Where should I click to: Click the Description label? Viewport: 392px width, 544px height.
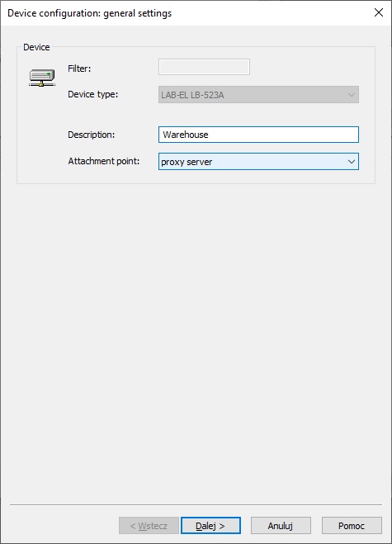click(91, 135)
